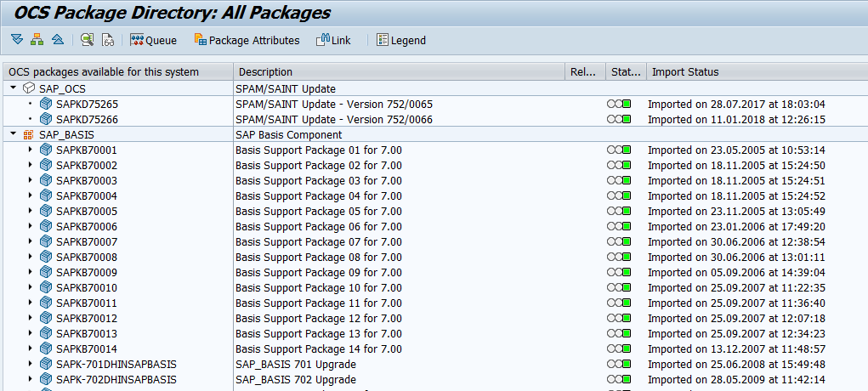Screen dimensions: 868x391
Task: Click the package icon beside SAPKB70007
Action: (45, 242)
